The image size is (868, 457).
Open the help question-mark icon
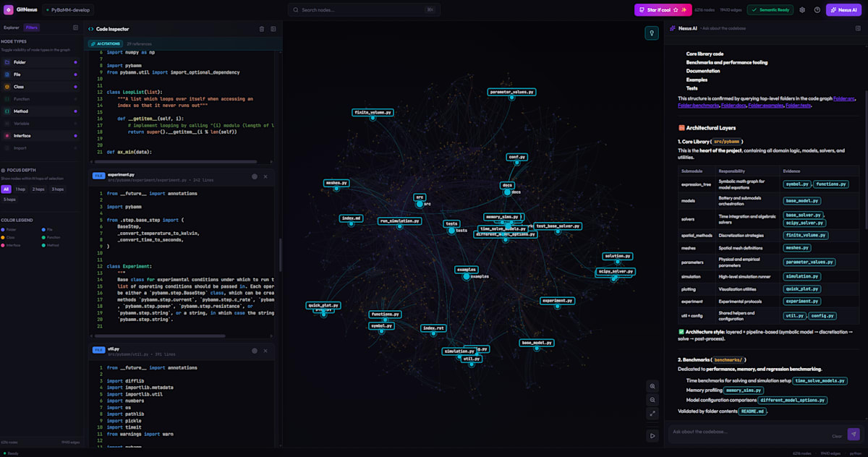[817, 10]
